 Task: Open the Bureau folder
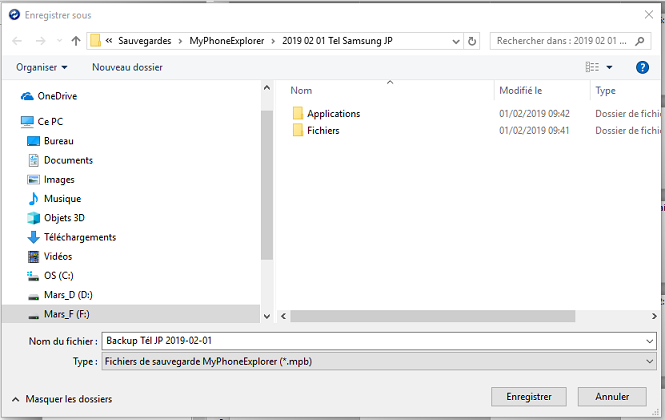point(59,141)
